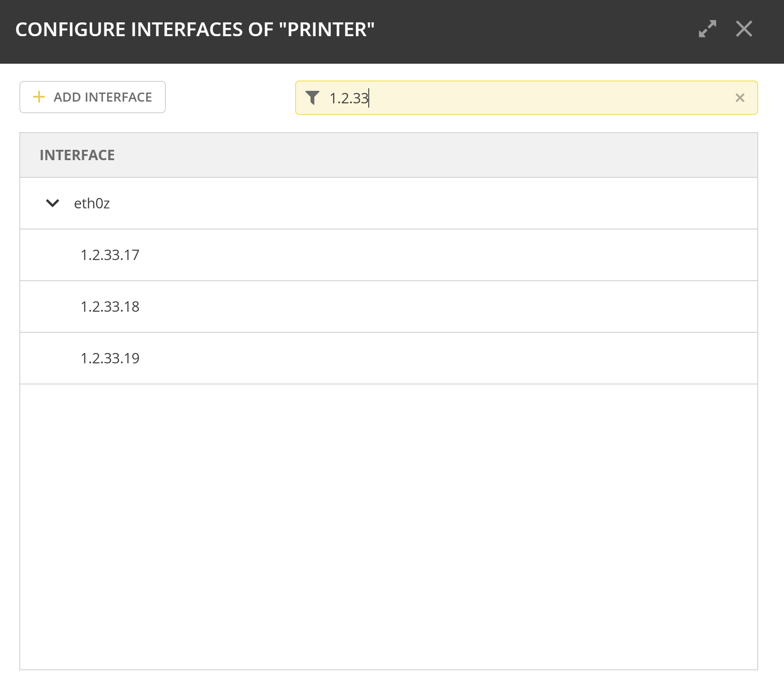Click the typed text 1.2.33 in the filter
This screenshot has height=700, width=784.
tap(348, 98)
